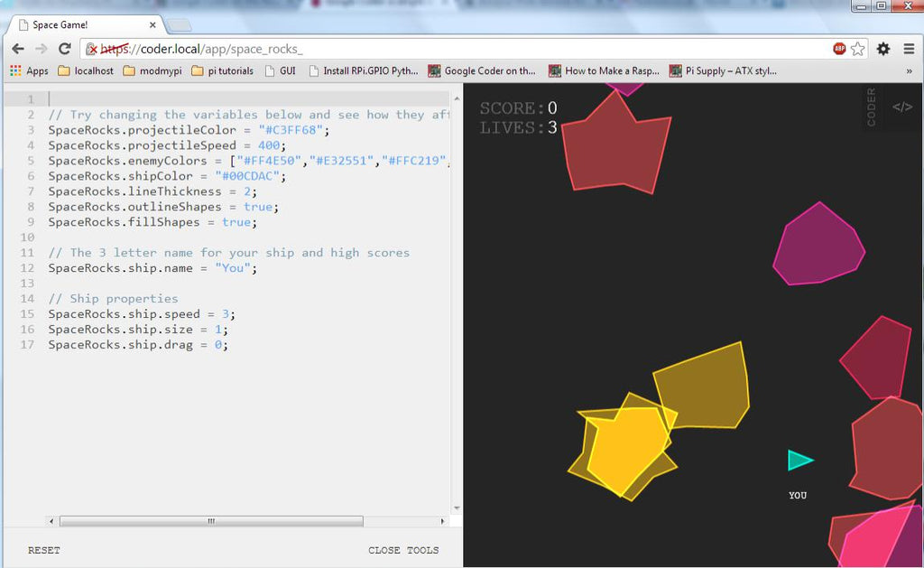
Task: Open the pi tutorials bookmark folder
Action: pyautogui.click(x=222, y=70)
